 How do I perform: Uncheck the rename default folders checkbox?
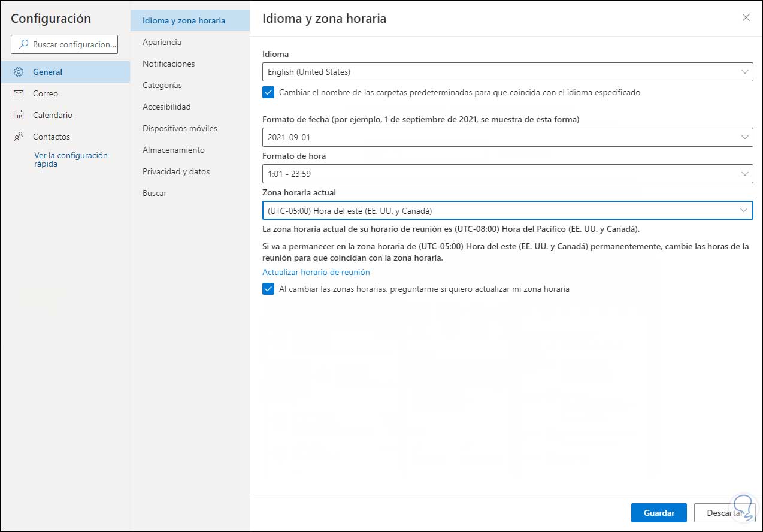268,93
